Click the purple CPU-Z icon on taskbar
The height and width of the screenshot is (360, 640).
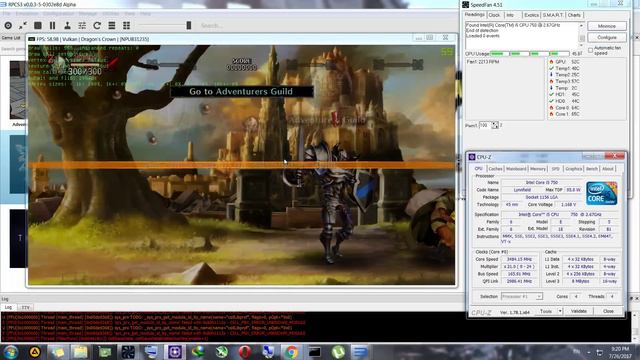click(x=175, y=352)
